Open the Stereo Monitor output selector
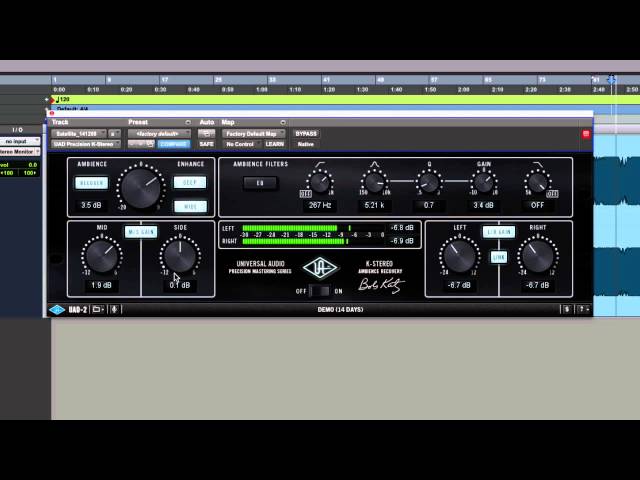Screen dimensions: 640x480 pyautogui.click(x=20, y=151)
